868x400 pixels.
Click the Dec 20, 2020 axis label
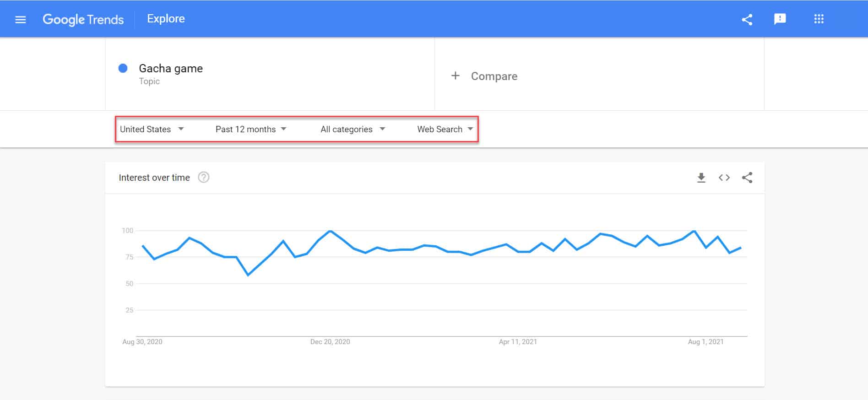pos(330,342)
